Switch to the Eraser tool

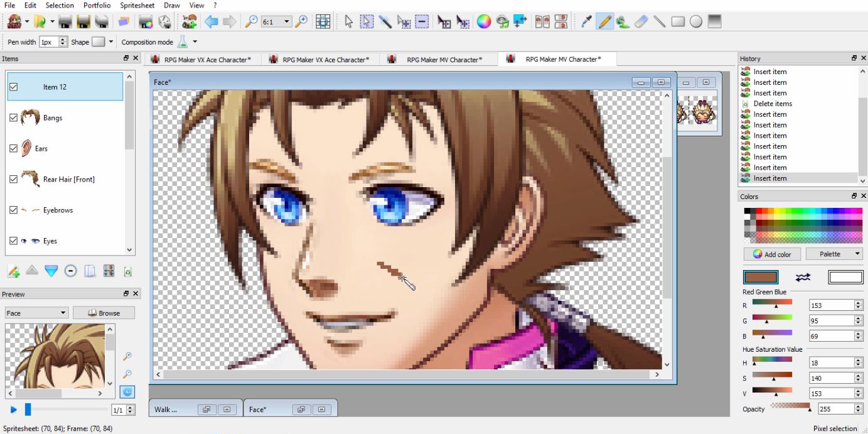(641, 21)
